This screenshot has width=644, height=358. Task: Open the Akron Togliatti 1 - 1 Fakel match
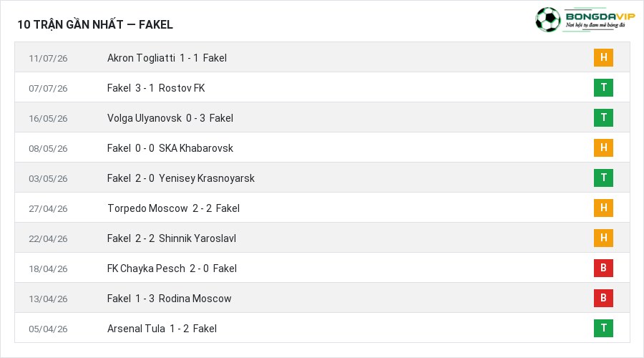click(x=167, y=58)
